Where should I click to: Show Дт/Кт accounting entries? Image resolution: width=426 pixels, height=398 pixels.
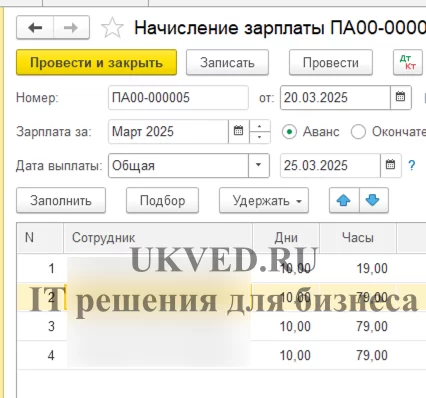[x=408, y=62]
